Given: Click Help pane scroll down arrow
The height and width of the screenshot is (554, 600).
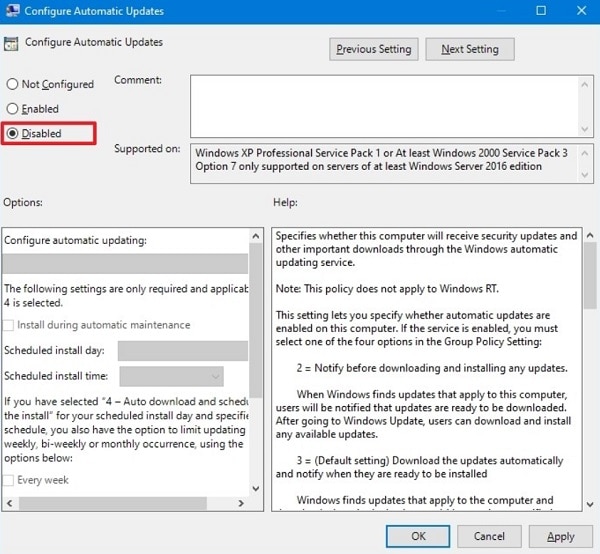Looking at the screenshot, I should click(590, 504).
